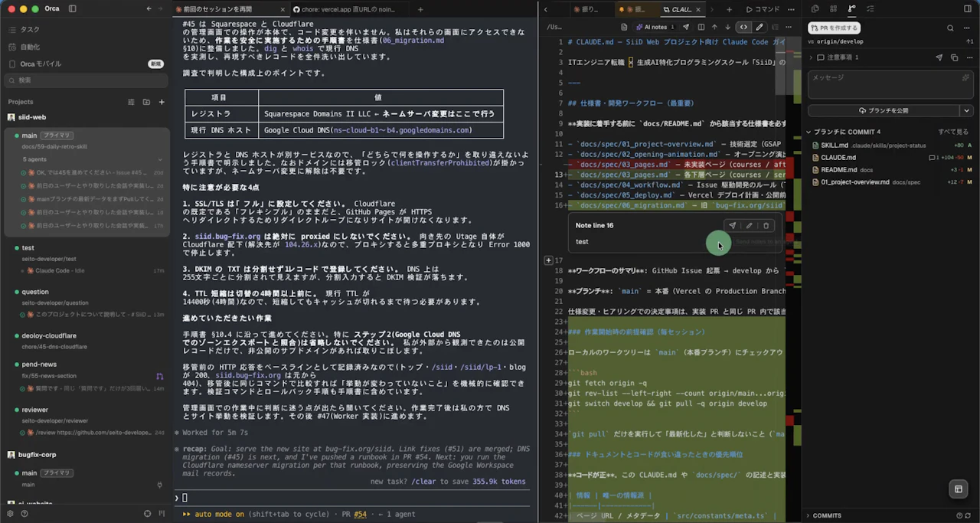Open the grid panel icon in right sidebar
Screen dimensions: 980x523
(833, 8)
